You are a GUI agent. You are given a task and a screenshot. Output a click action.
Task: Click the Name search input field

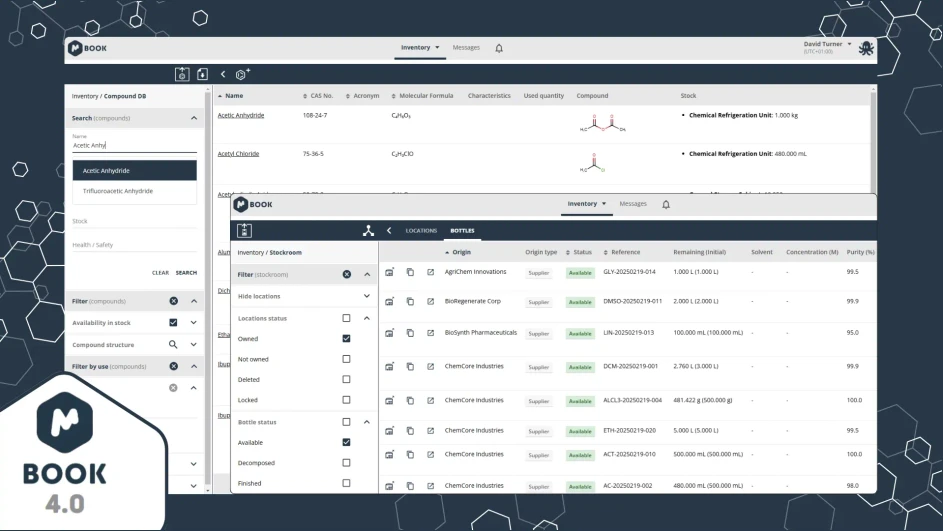click(134, 146)
